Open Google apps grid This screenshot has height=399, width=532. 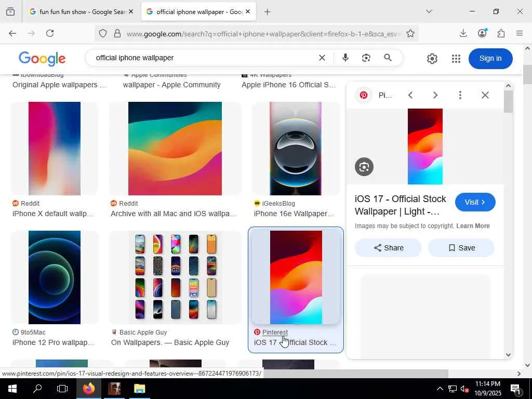coord(456,59)
